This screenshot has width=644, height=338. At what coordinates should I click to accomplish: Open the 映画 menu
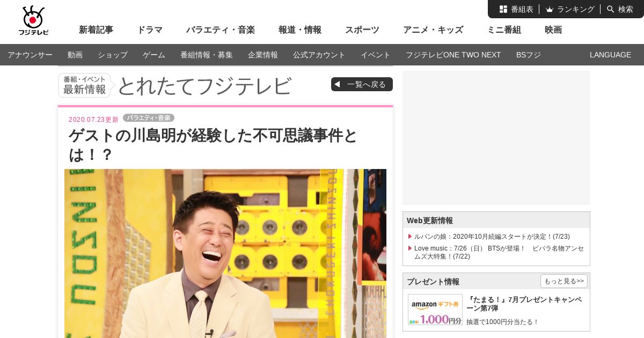[x=553, y=30]
